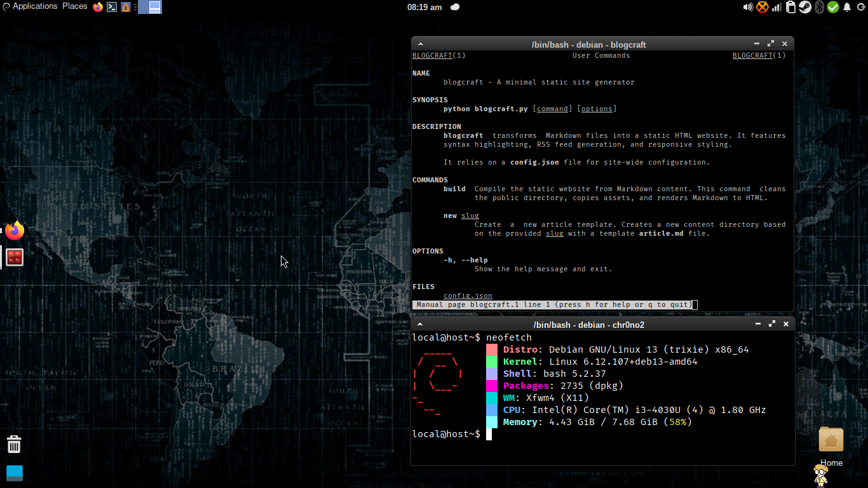Image resolution: width=868 pixels, height=488 pixels.
Task: Click the volume speaker icon
Action: (x=748, y=7)
